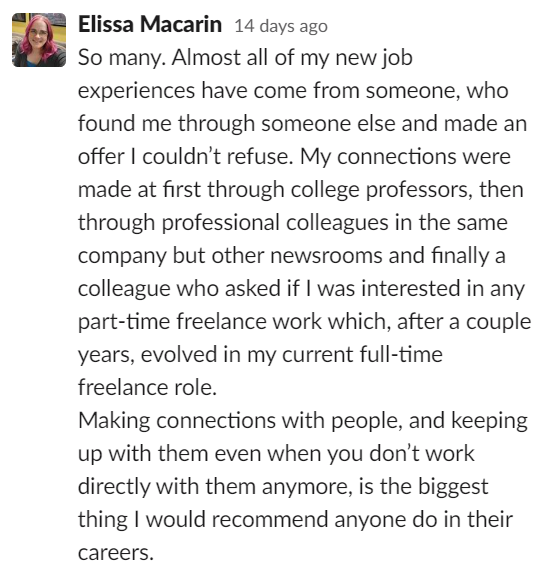Click the phrase 'part-time freelance work'
This screenshot has height=573, width=537.
[200, 322]
